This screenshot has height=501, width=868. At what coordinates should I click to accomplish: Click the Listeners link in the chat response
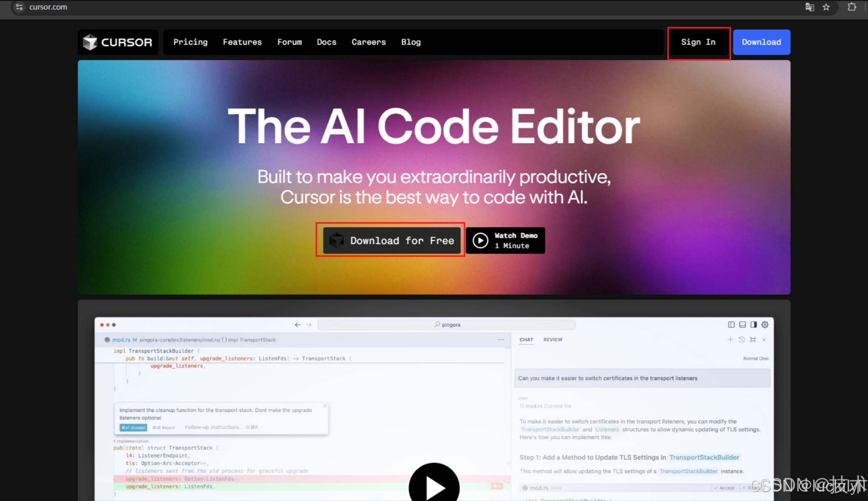pos(607,429)
